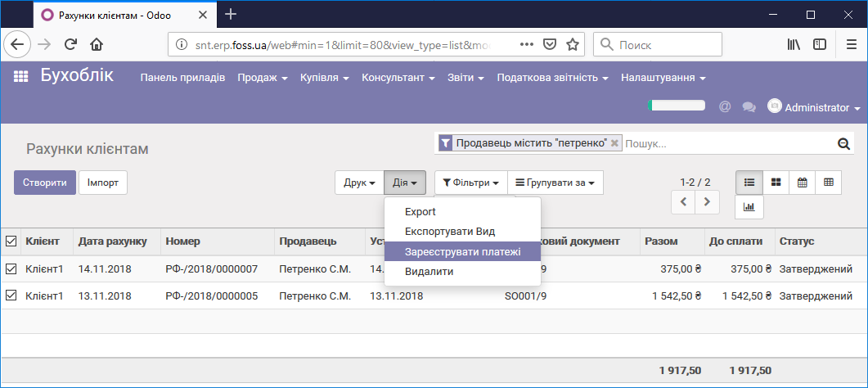868x388 pixels.
Task: Show site information for snt.erp.foss.ua
Action: (182, 44)
